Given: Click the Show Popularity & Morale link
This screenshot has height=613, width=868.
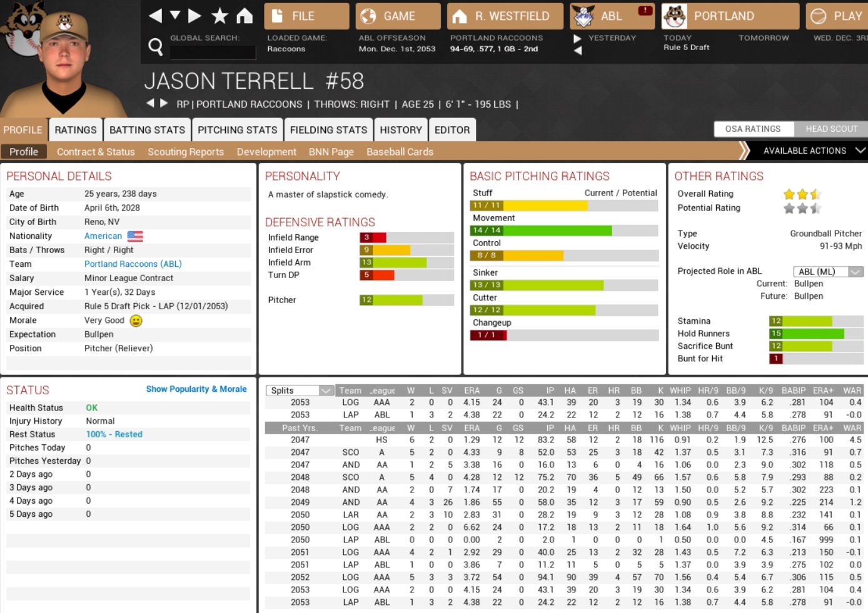Looking at the screenshot, I should coord(196,389).
